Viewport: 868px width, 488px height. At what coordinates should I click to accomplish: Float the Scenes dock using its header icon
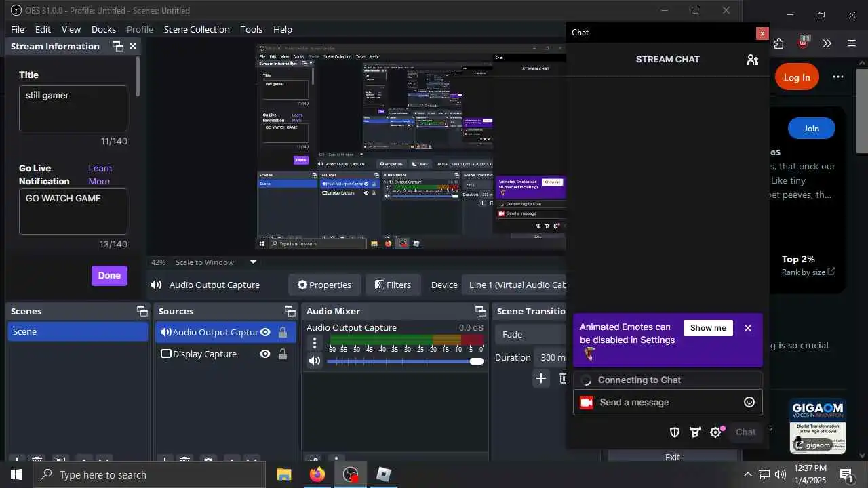(142, 311)
